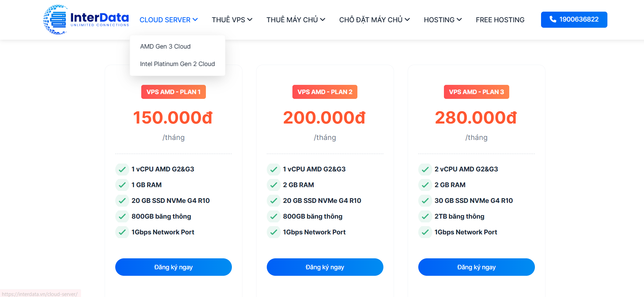Click checkmark beside Plan 1 800GB băng thông
Image resolution: width=644 pixels, height=297 pixels.
click(x=122, y=217)
